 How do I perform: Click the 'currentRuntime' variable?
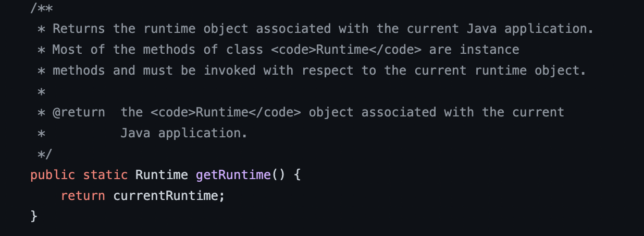[x=169, y=196]
